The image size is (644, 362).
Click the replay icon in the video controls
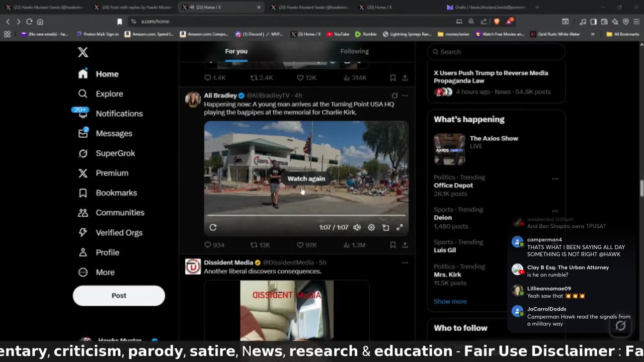point(213,227)
